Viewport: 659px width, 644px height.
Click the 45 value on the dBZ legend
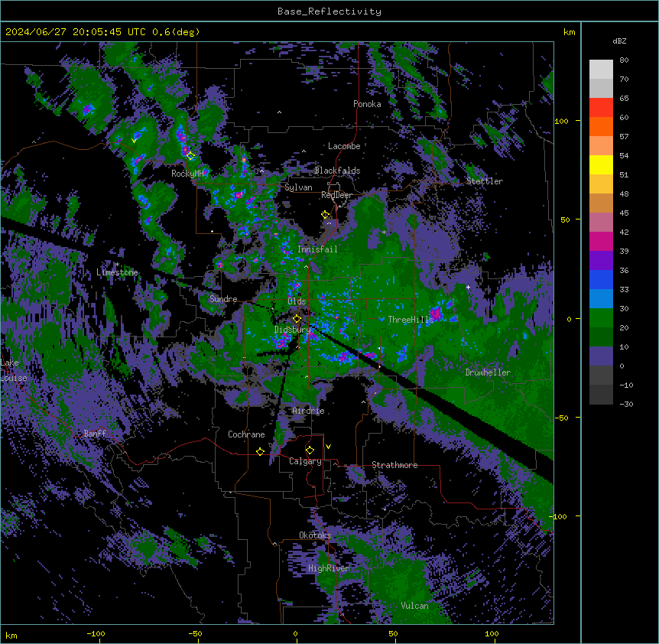(x=624, y=213)
